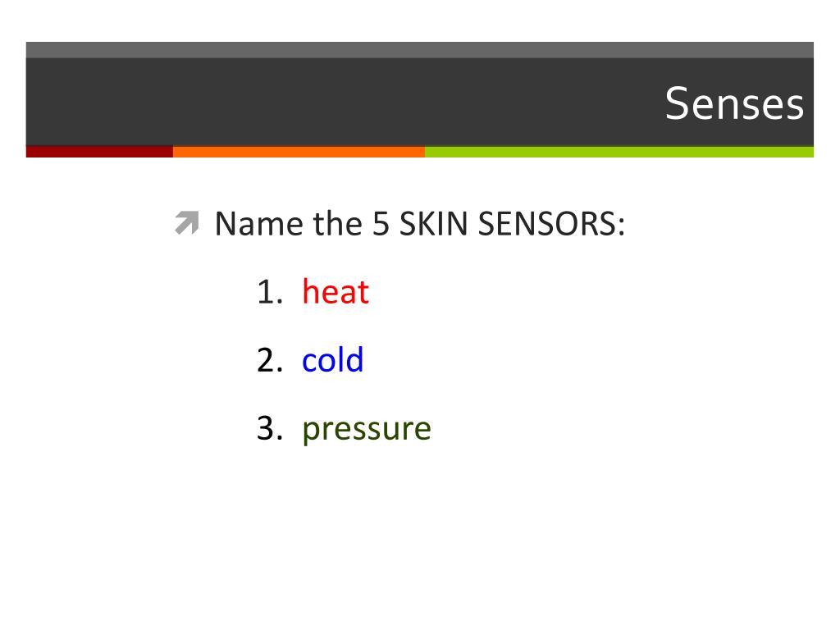Click the word SENSORS in heading

pos(551,223)
